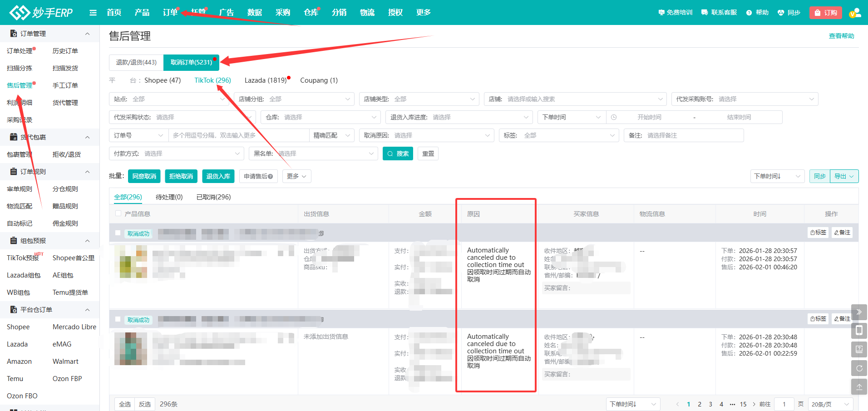
Task: Click the 搜索 search button
Action: tap(398, 154)
